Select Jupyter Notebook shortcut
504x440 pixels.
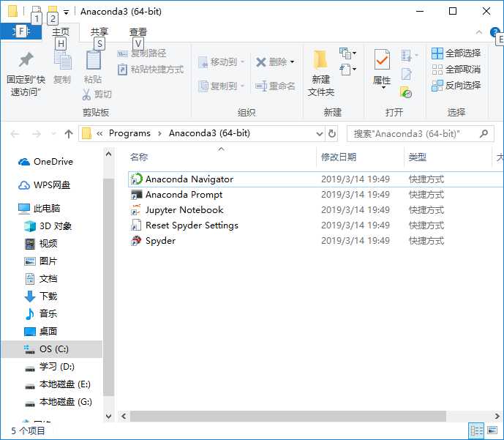tap(316, 210)
